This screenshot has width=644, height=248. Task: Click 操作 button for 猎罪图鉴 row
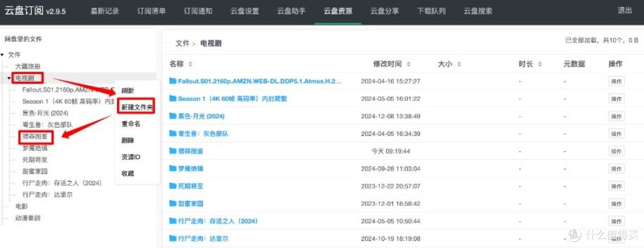click(617, 151)
